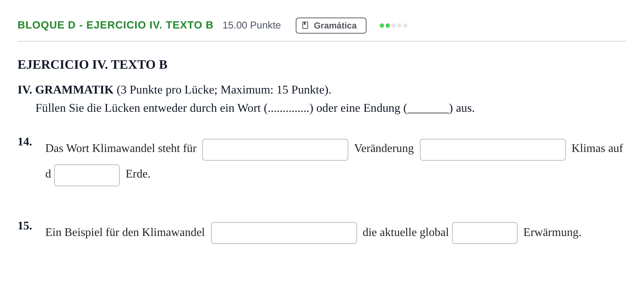This screenshot has height=282, width=644.
Task: Click the 'IV. GRAMMATIK' instruction heading
Action: coord(65,89)
